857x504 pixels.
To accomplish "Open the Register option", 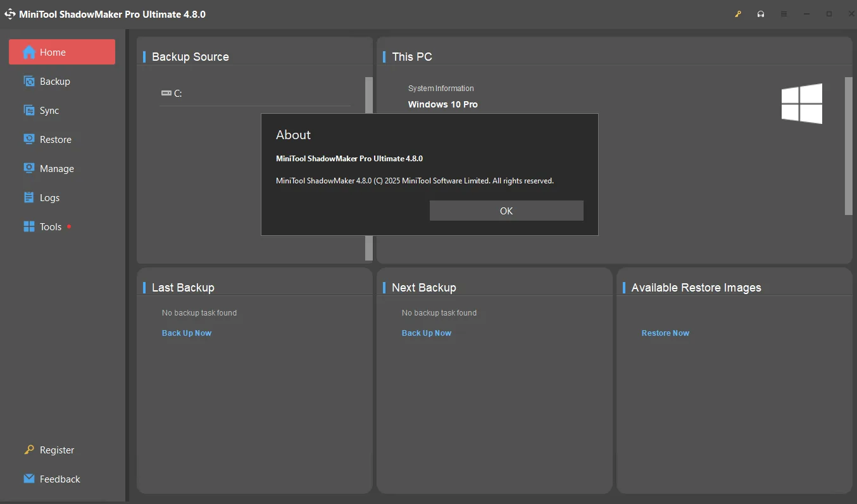I will point(62,450).
